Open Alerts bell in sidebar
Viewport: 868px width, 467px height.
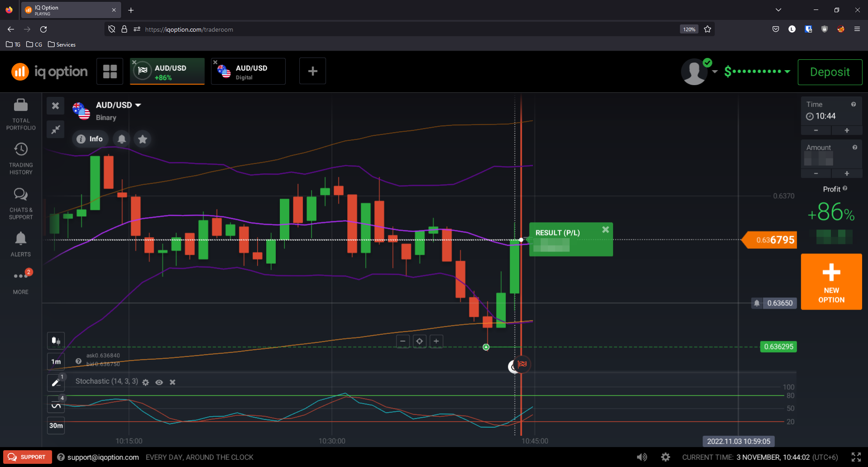point(21,244)
